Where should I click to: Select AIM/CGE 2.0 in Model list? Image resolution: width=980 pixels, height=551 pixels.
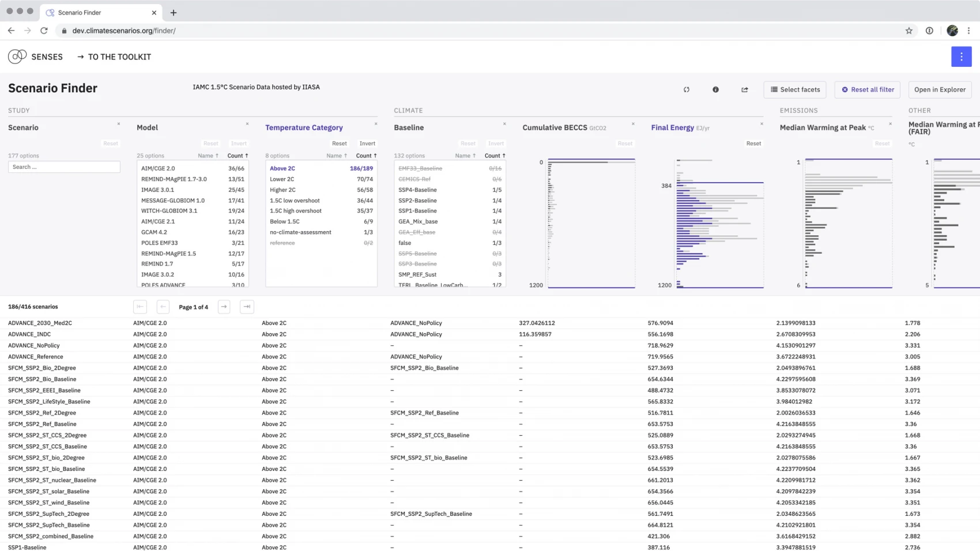click(x=158, y=168)
